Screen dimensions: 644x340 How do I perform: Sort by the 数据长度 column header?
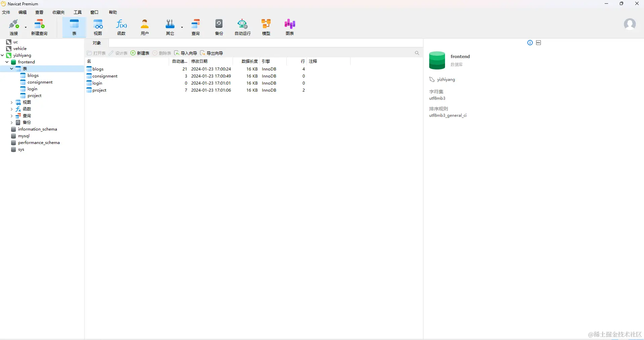[x=246, y=61]
